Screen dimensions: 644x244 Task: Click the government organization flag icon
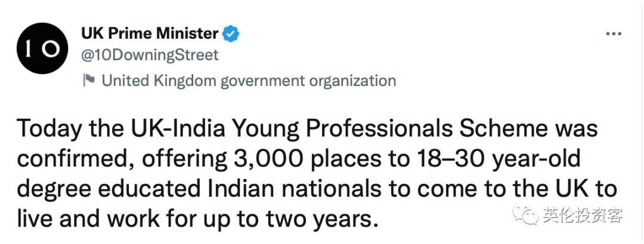click(89, 80)
